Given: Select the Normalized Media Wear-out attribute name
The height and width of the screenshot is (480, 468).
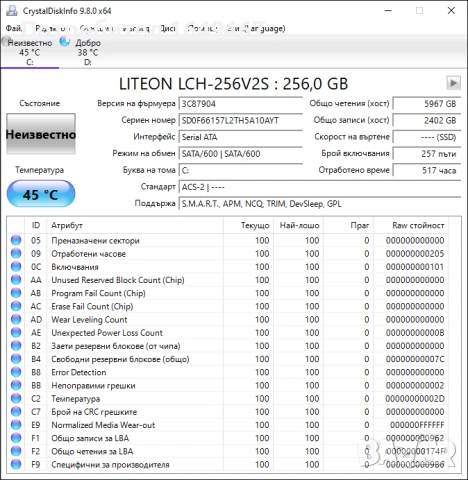Looking at the screenshot, I should 103,425.
